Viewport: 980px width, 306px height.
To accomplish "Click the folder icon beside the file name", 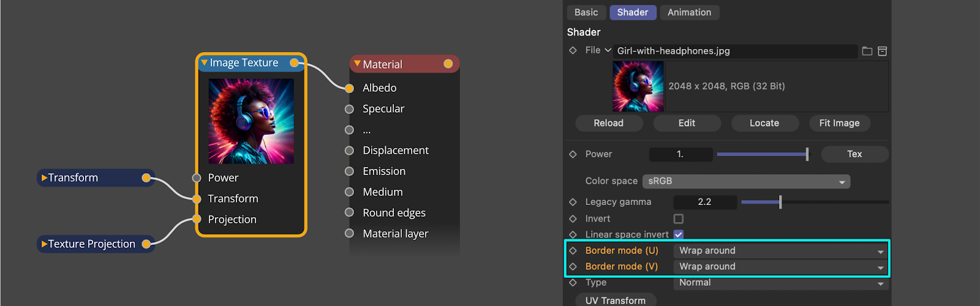I will [x=867, y=51].
